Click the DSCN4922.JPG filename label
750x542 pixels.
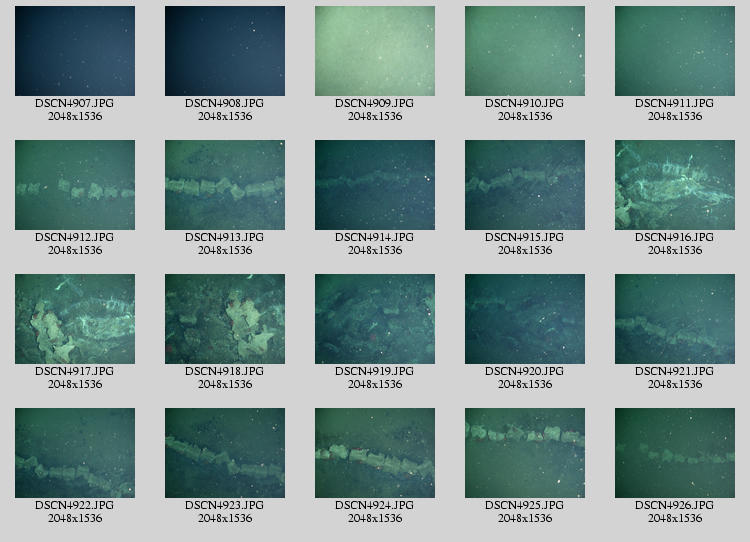(x=75, y=505)
